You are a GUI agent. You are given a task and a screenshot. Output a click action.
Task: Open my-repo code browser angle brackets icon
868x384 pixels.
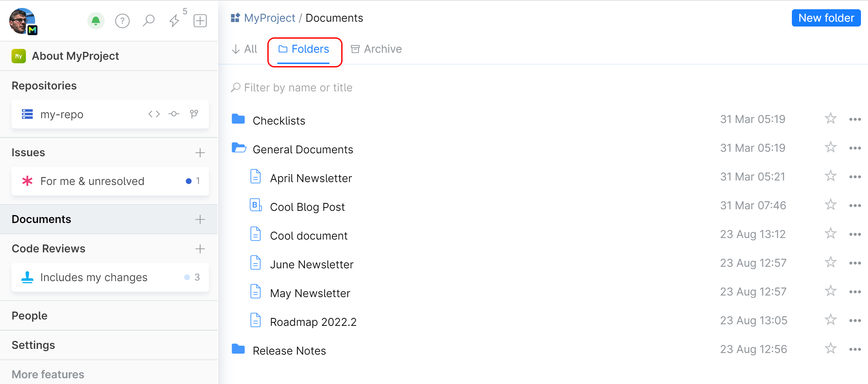click(x=154, y=114)
